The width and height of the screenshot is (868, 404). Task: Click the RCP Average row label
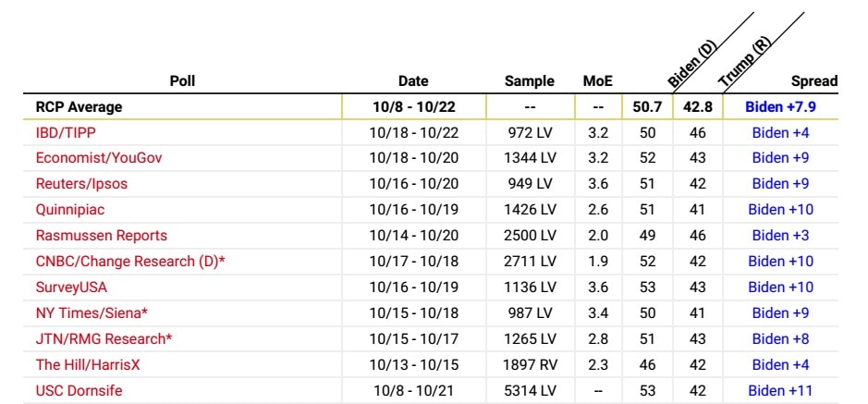click(x=79, y=106)
